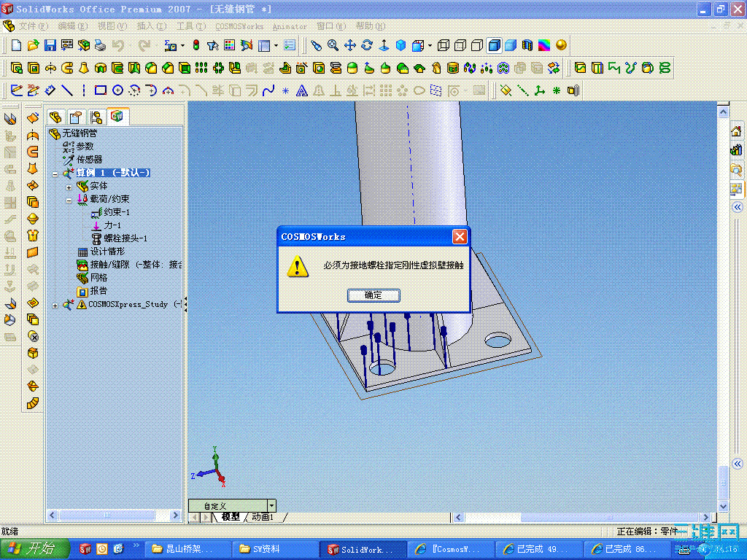The height and width of the screenshot is (560, 747).
Task: Switch to the ConfigurationManager tab
Action: [96, 117]
